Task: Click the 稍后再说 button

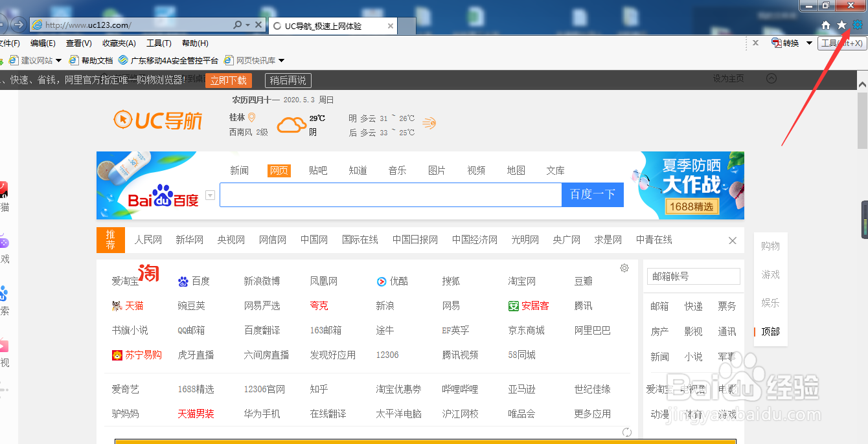Action: tap(288, 80)
